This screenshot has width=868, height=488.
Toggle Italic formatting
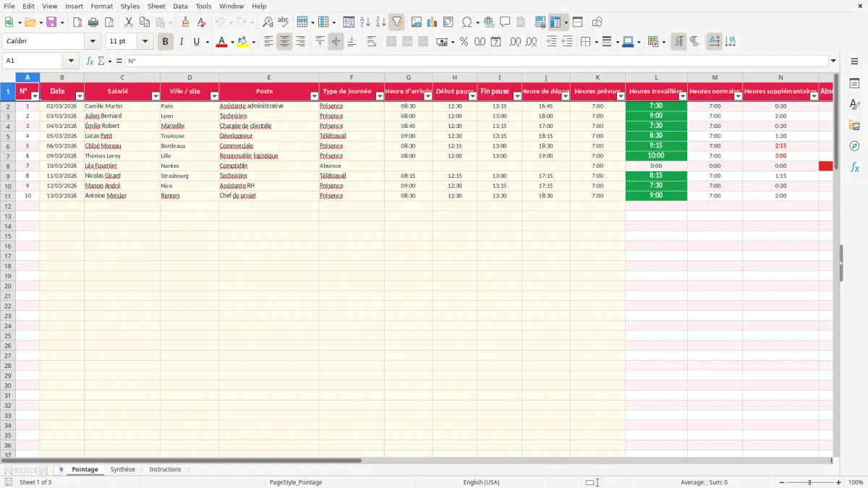click(x=182, y=42)
